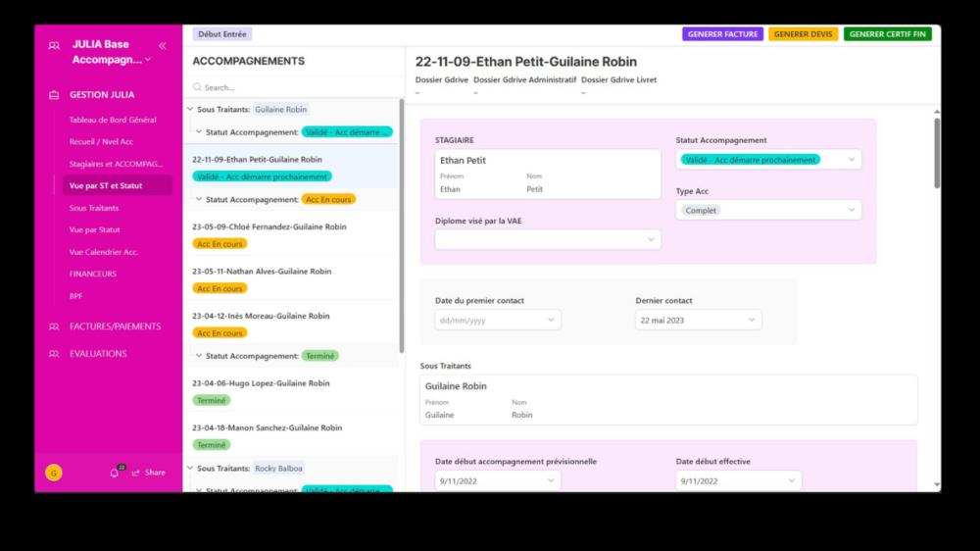
Task: Click the Dossier Gdrive field
Action: pyautogui.click(x=441, y=85)
